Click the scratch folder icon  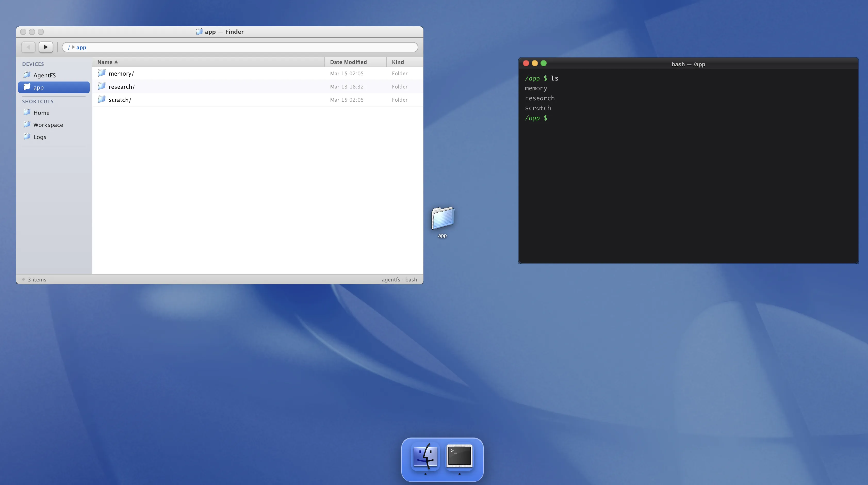click(x=101, y=99)
